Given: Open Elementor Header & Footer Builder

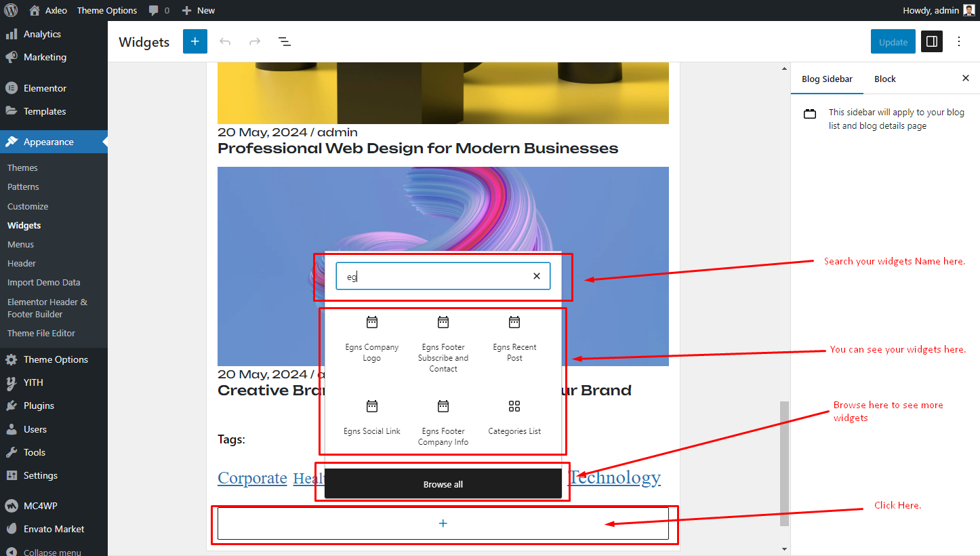Looking at the screenshot, I should tap(47, 308).
